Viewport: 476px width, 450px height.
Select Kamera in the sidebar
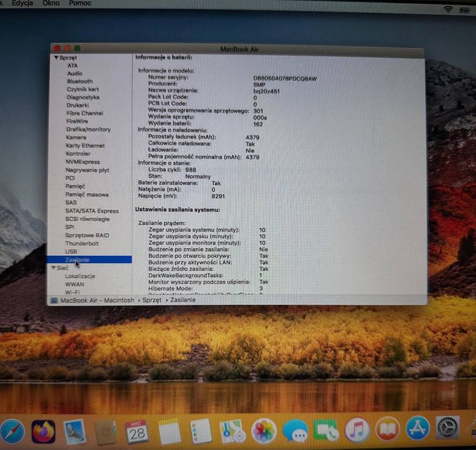pyautogui.click(x=76, y=138)
